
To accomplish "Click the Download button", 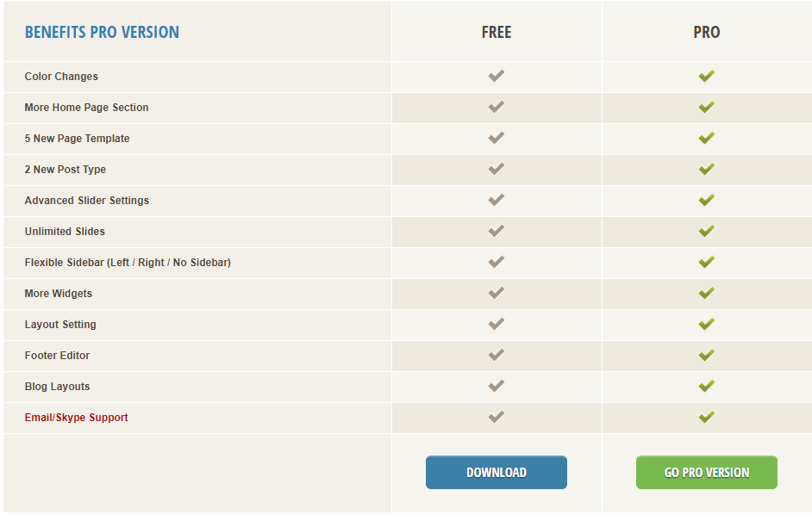I will coord(496,472).
